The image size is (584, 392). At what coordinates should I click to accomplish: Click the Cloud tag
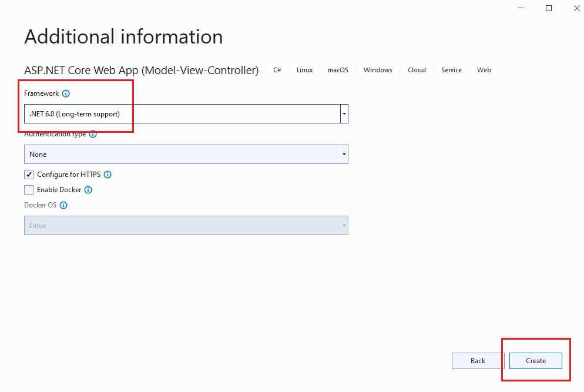(417, 70)
